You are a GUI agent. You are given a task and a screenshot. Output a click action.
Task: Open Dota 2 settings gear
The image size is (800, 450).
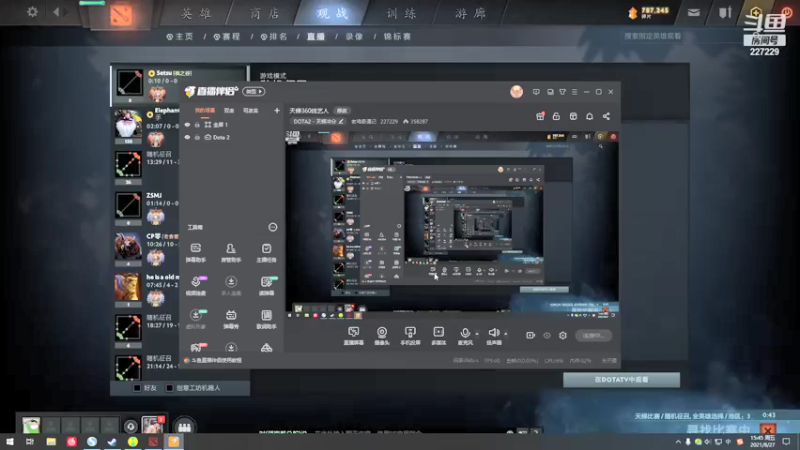tap(32, 12)
